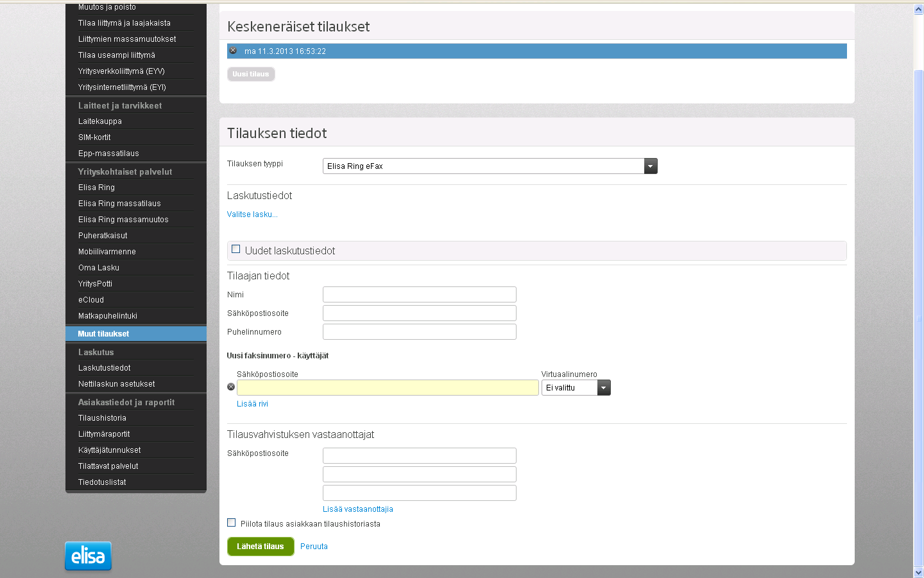Open Nettilaskun asetukset
Image resolution: width=924 pixels, height=578 pixels.
(117, 384)
